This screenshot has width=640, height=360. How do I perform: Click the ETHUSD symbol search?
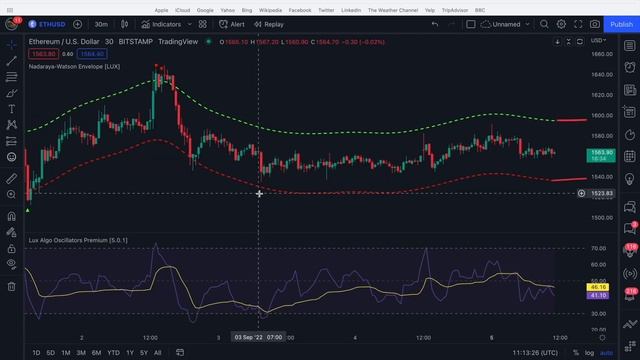coord(47,24)
